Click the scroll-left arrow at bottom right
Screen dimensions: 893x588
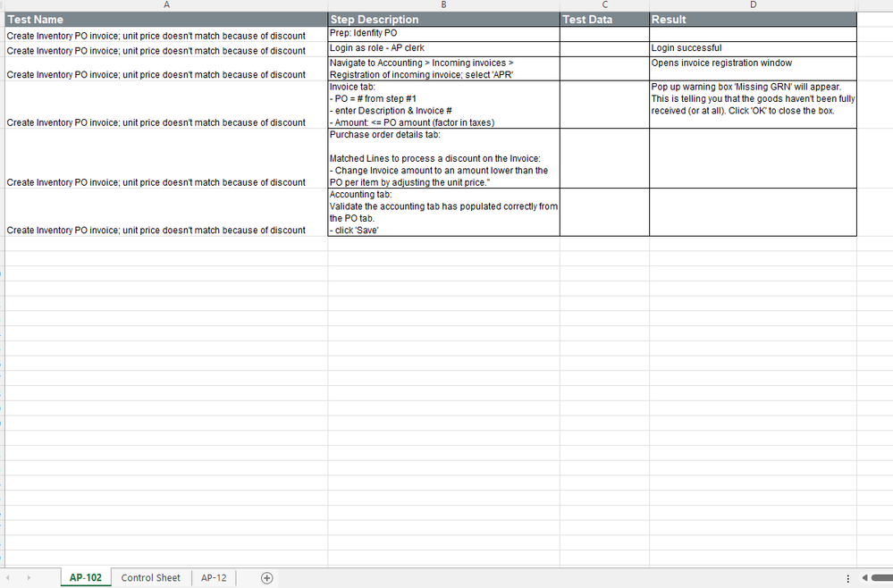(x=864, y=578)
